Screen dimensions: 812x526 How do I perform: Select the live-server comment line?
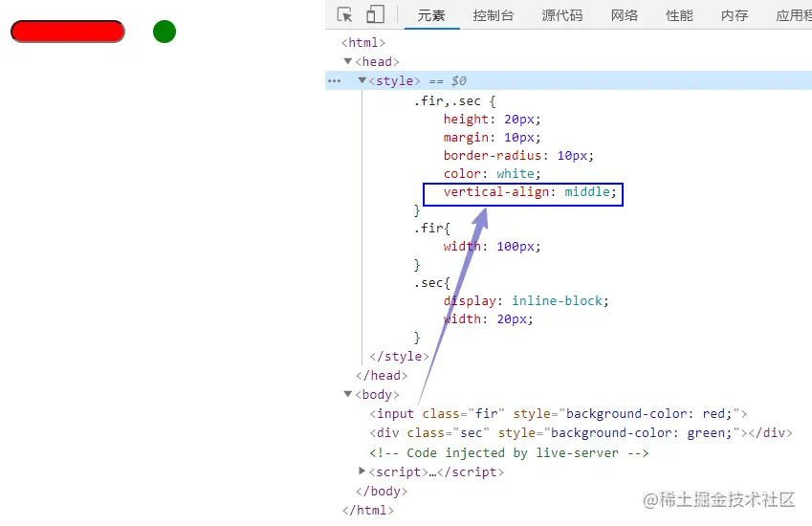pyautogui.click(x=509, y=453)
